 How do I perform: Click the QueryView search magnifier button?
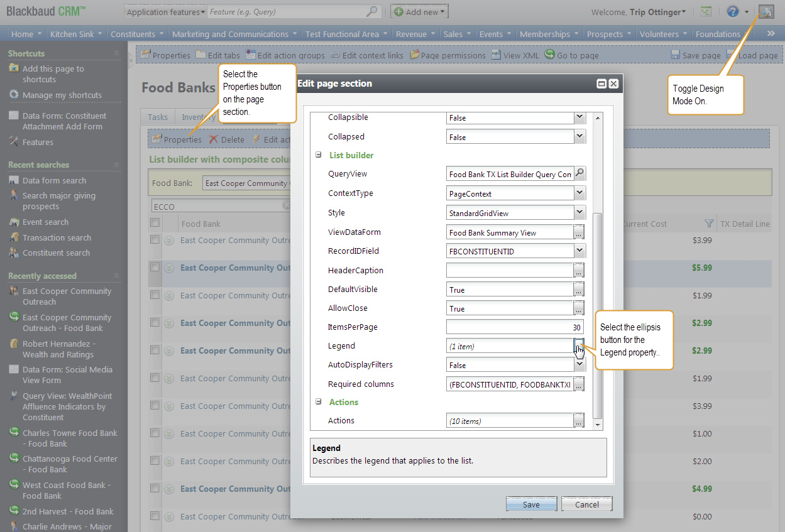[x=579, y=174]
